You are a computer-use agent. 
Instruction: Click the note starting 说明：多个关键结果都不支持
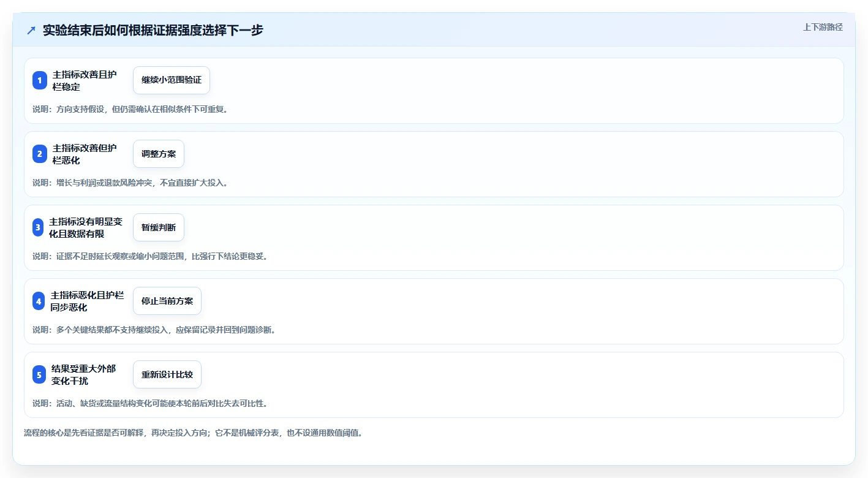pos(154,330)
